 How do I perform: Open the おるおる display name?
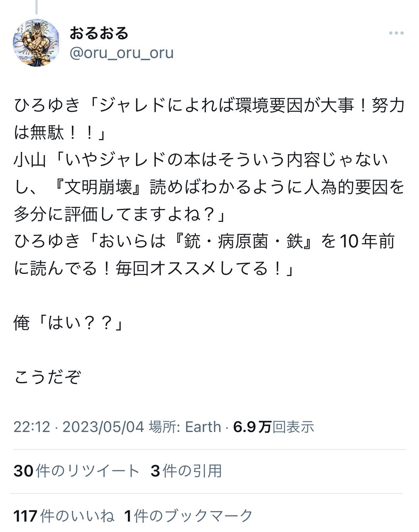pyautogui.click(x=99, y=33)
